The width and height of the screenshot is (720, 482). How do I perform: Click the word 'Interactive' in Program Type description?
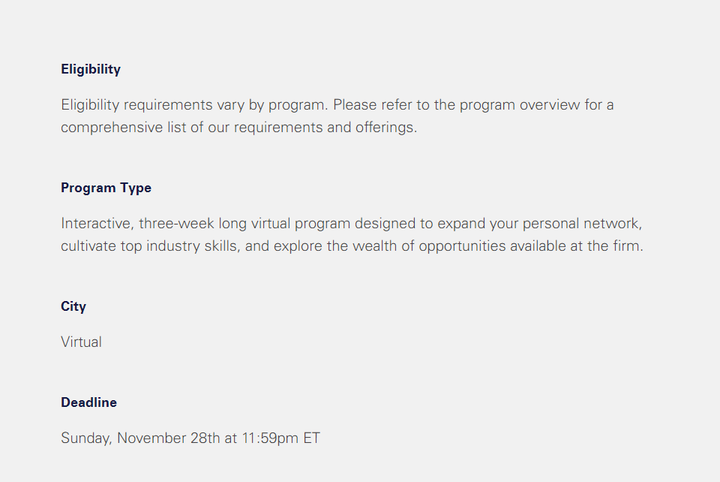(96, 224)
